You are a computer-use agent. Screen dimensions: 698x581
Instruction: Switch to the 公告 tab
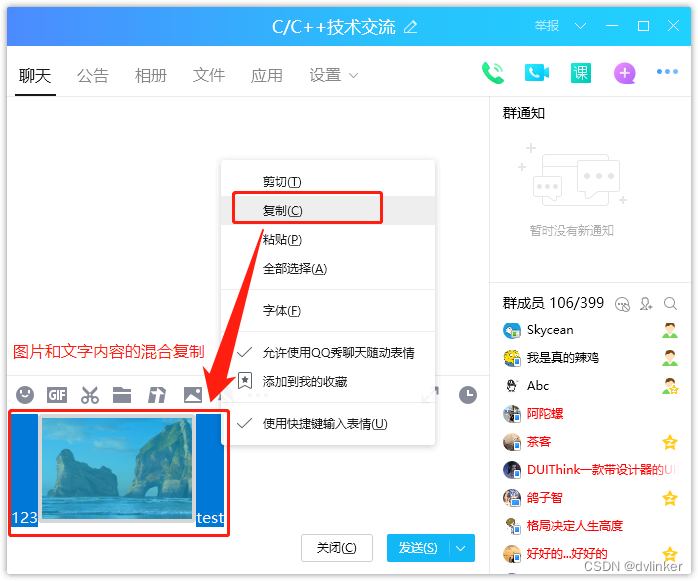click(x=93, y=76)
